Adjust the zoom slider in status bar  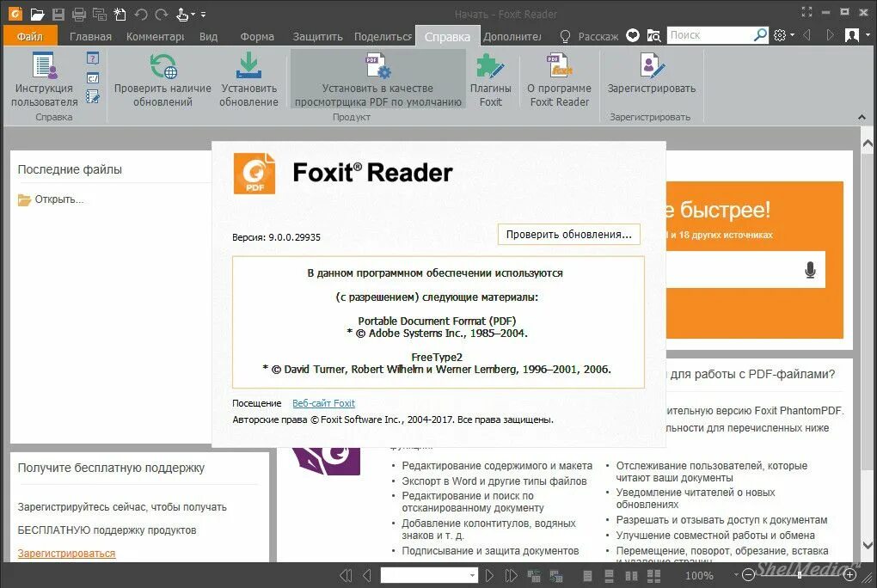coord(799,574)
